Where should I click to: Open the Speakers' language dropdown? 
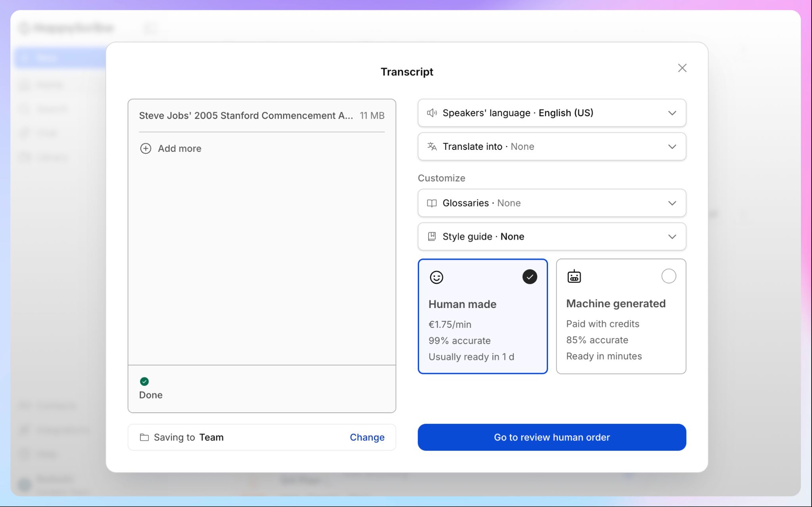point(552,113)
